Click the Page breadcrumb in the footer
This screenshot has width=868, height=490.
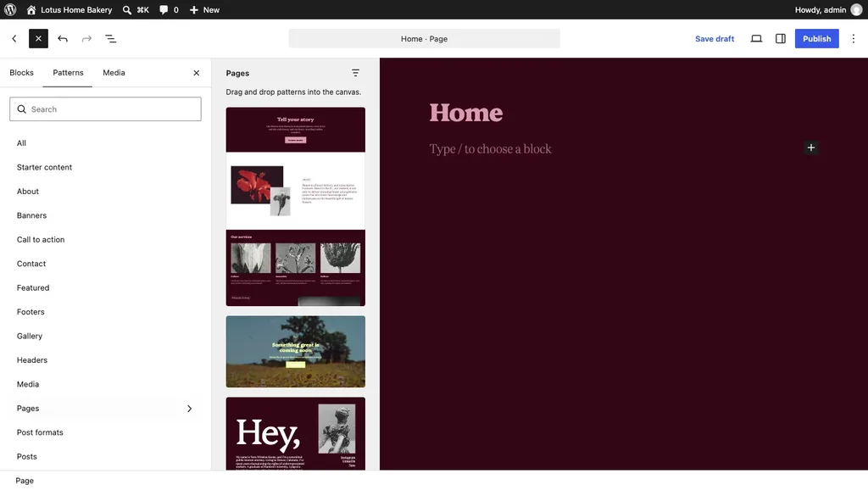[x=25, y=481]
